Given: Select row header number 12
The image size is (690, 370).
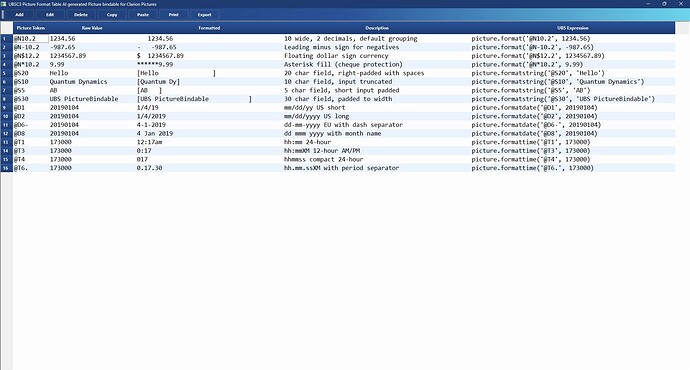Looking at the screenshot, I should (7, 133).
